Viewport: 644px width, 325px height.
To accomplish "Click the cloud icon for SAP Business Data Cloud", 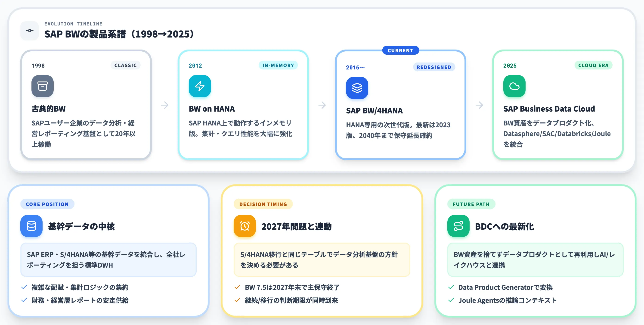I will pos(514,86).
